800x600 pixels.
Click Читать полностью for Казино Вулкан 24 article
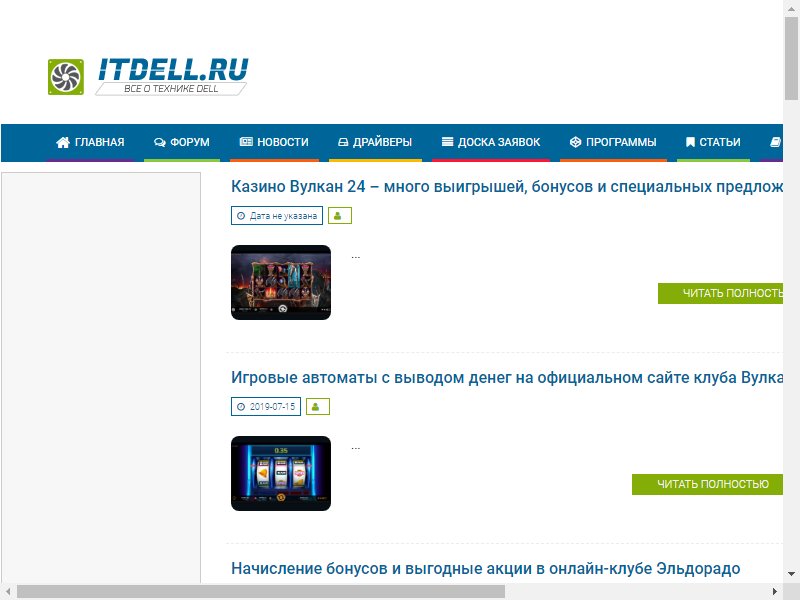720,293
